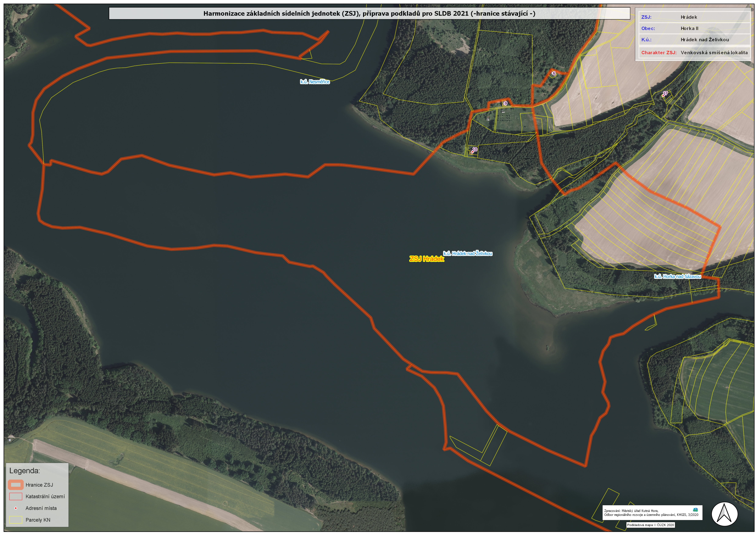Screen dimensions: 756x534
Task: Click address point number 9
Action: 505,103
